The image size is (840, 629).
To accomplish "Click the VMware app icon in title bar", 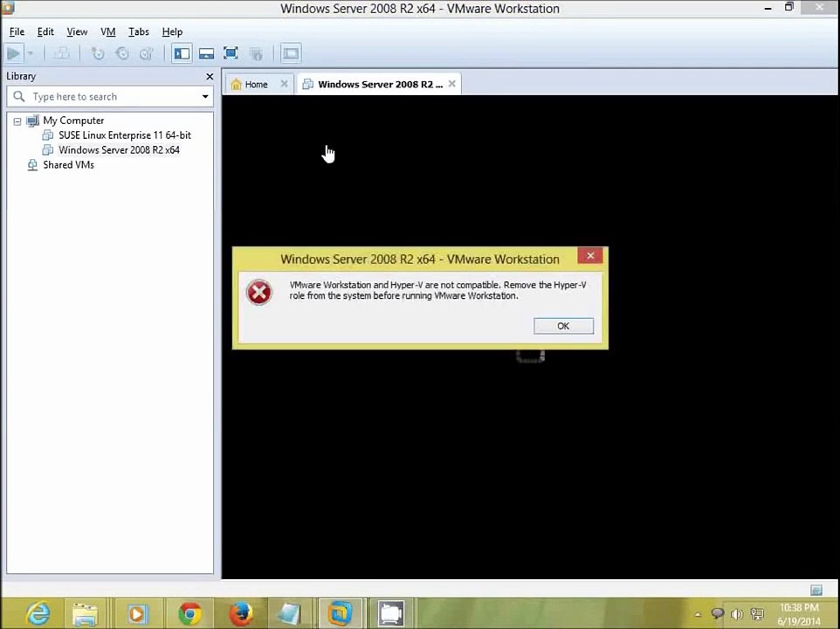I will [x=8, y=8].
